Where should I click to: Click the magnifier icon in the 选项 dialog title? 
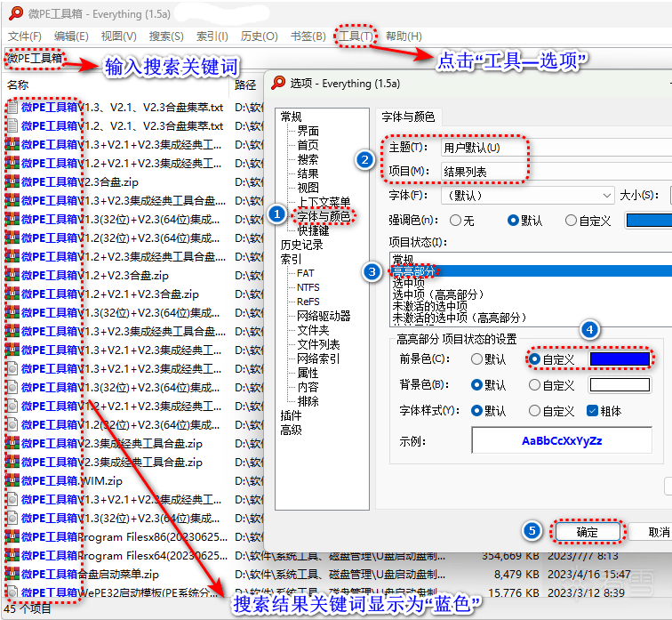[278, 83]
